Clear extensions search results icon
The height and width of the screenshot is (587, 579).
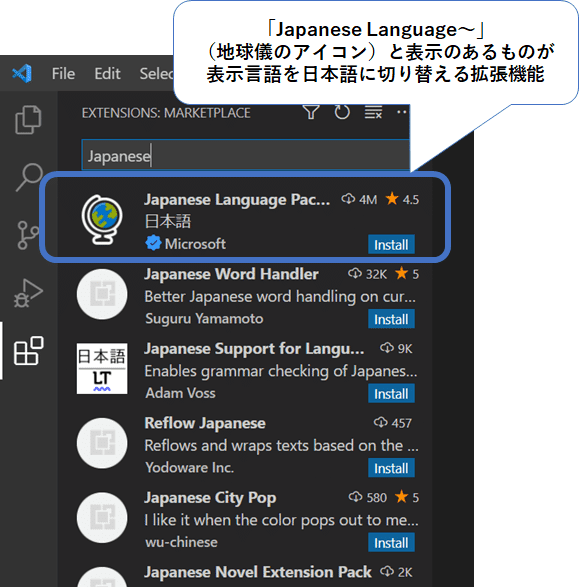pyautogui.click(x=373, y=112)
